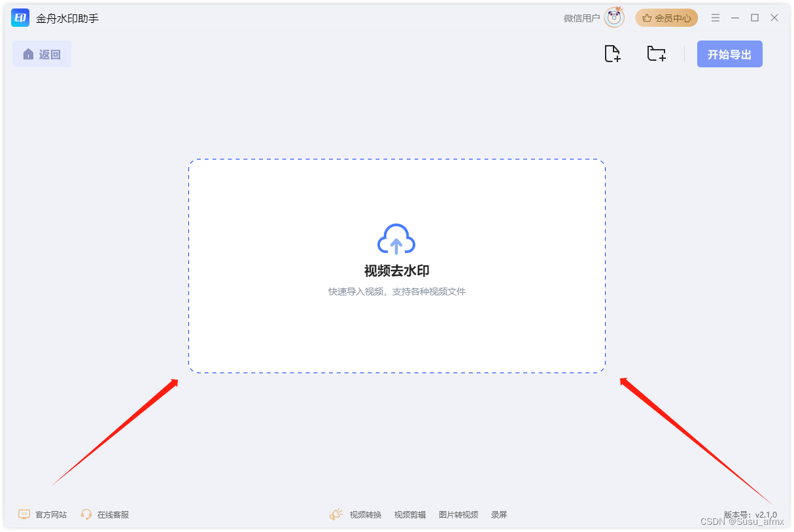Click the panda user avatar
Image resolution: width=794 pixels, height=532 pixels.
click(x=614, y=18)
